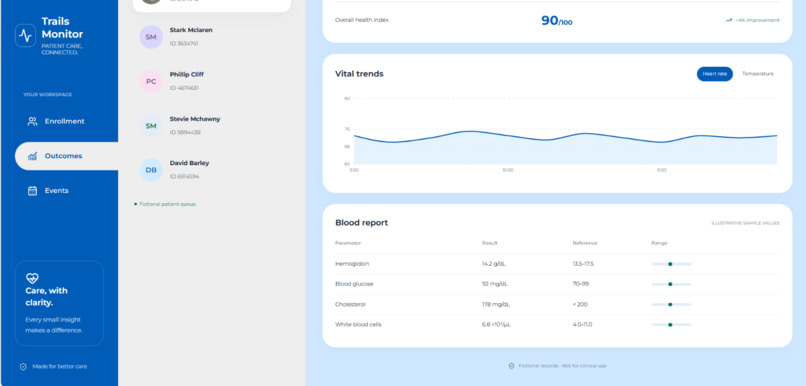This screenshot has width=806, height=386.
Task: Click the < 200 reference value
Action: (x=580, y=304)
